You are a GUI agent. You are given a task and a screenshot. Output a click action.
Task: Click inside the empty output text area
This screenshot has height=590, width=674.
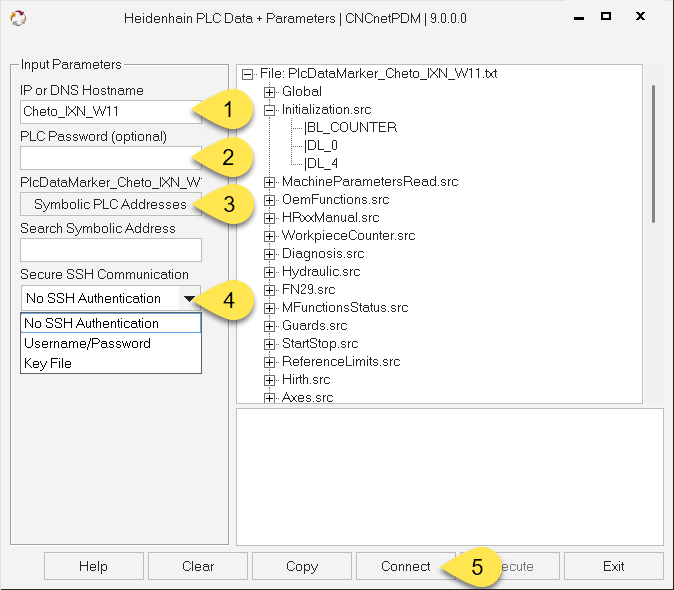pyautogui.click(x=450, y=477)
